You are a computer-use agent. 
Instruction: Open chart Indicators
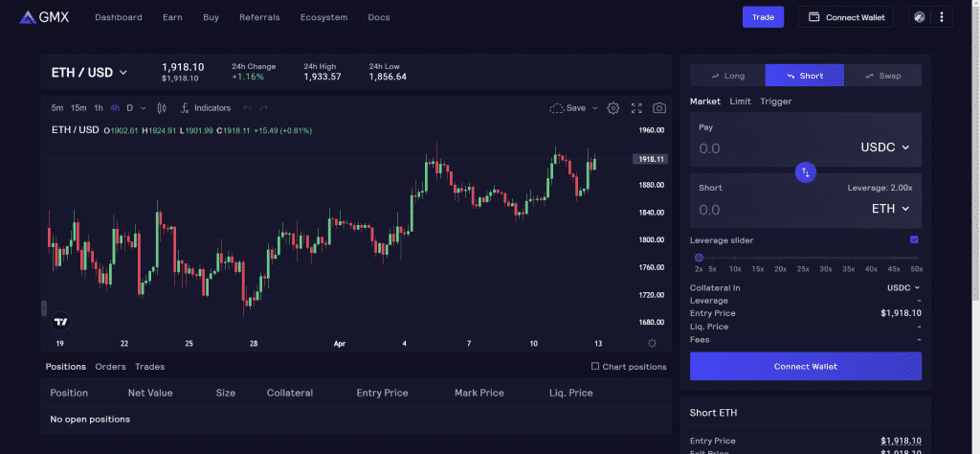click(206, 108)
